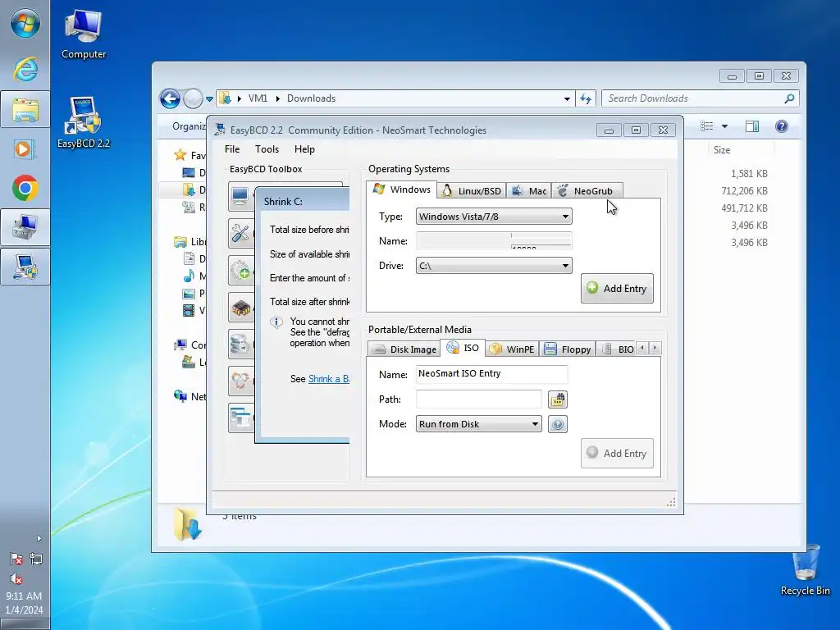The image size is (840, 630).
Task: Click Explorer refresh arrows button
Action: 586,98
